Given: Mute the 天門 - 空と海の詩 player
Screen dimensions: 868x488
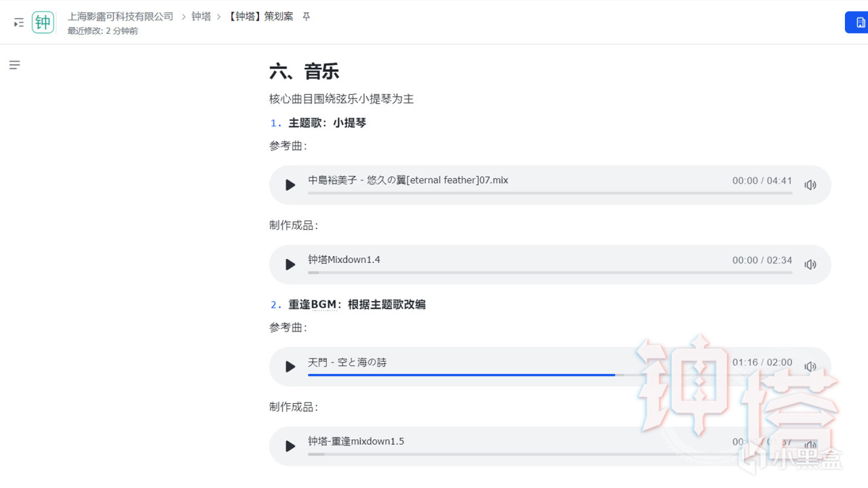Looking at the screenshot, I should coord(810,367).
